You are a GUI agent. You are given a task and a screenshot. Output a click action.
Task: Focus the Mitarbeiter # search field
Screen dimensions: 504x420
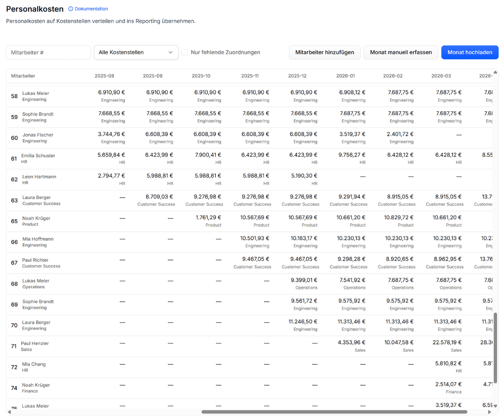48,52
